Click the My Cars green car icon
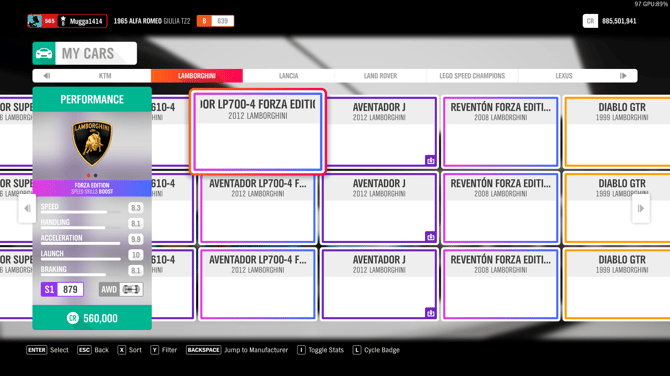670x376 pixels. 44,53
